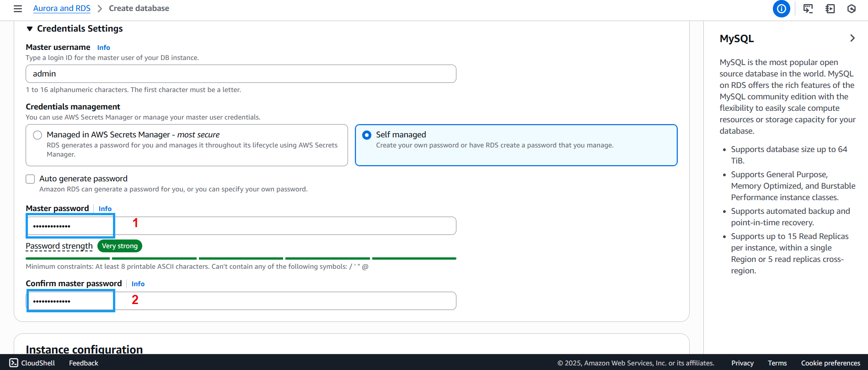Open Info link beside Master username

pos(103,48)
